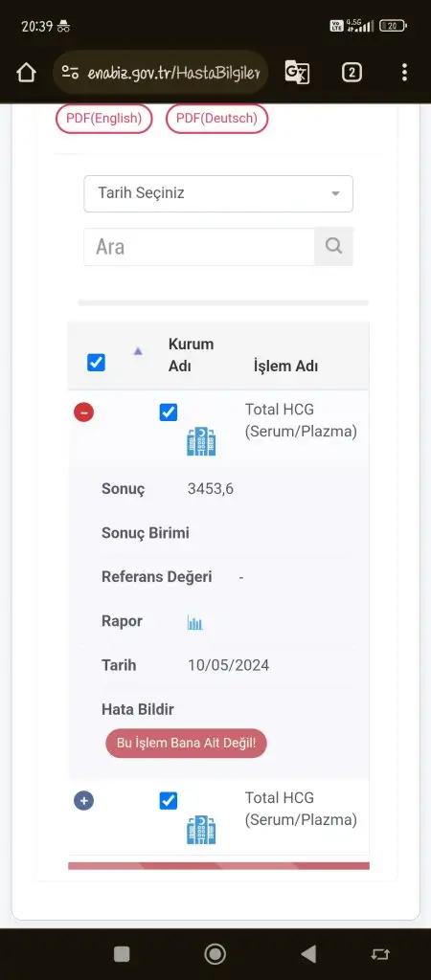
Task: Open the Tarih Seçiniz date dropdown
Action: pyautogui.click(x=218, y=193)
